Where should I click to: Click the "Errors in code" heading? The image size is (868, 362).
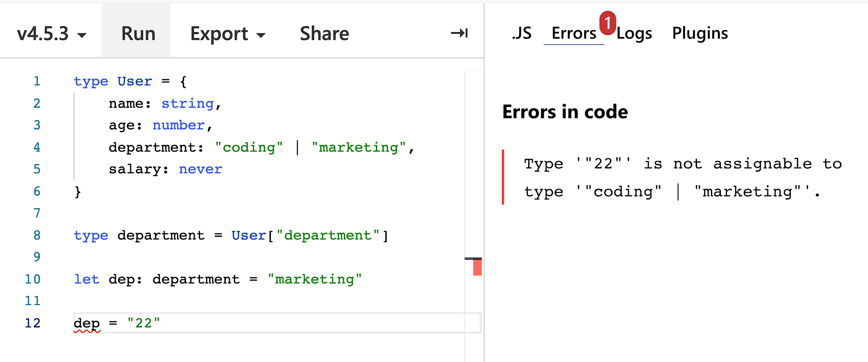click(x=565, y=112)
